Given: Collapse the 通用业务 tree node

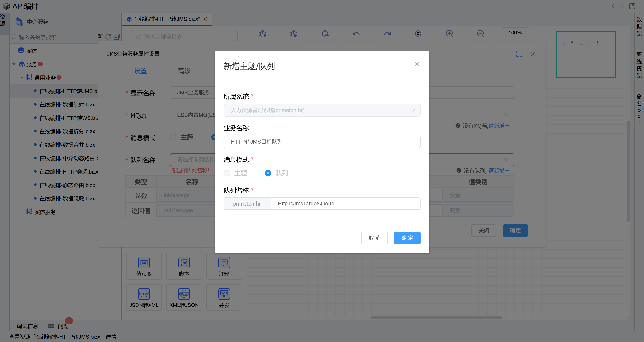Looking at the screenshot, I should tap(22, 78).
